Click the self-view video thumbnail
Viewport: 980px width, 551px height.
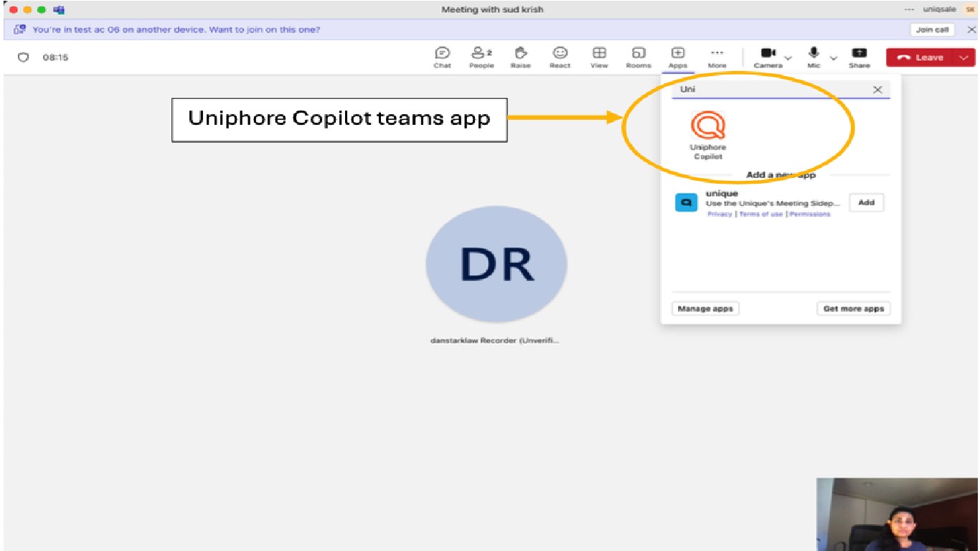(x=897, y=514)
